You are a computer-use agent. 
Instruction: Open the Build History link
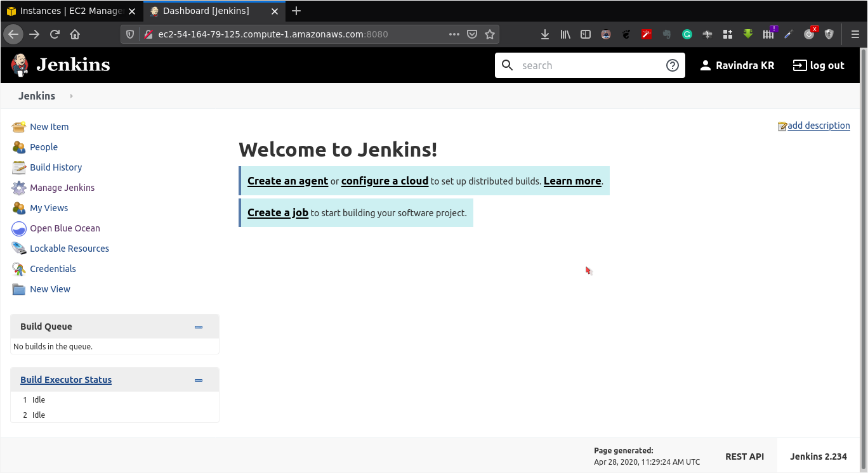(56, 167)
